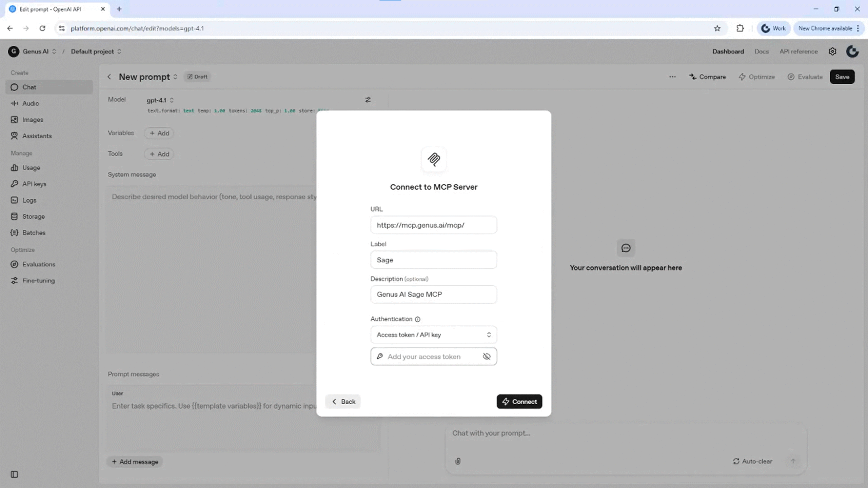Click the Logs icon in sidebar
Screen dimensions: 868x488
14,200
